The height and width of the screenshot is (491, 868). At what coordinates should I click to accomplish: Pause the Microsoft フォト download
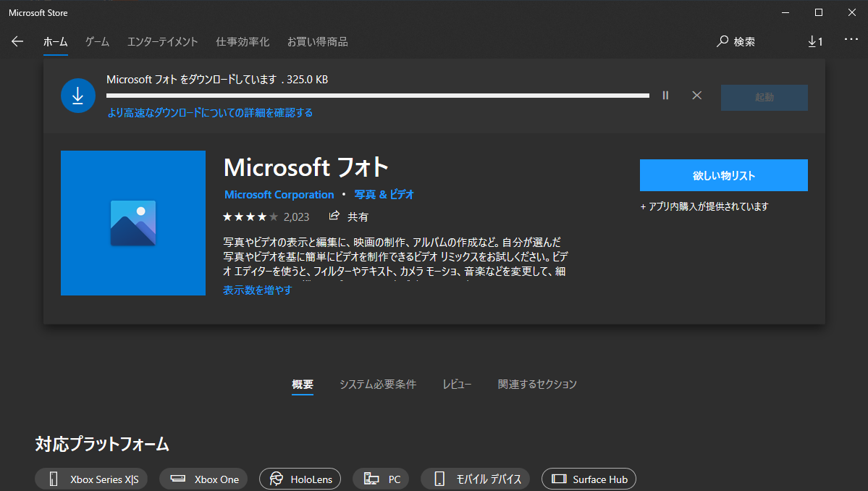(x=665, y=96)
